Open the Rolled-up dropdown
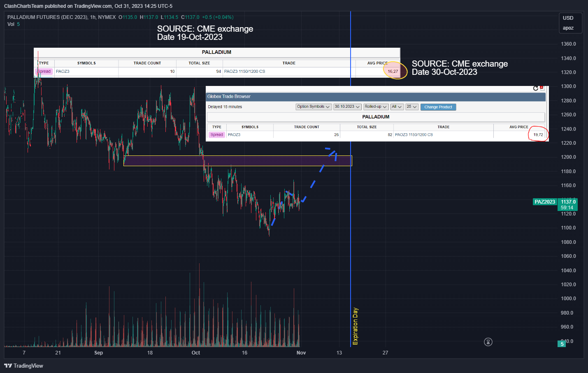The image size is (588, 373). click(x=376, y=107)
